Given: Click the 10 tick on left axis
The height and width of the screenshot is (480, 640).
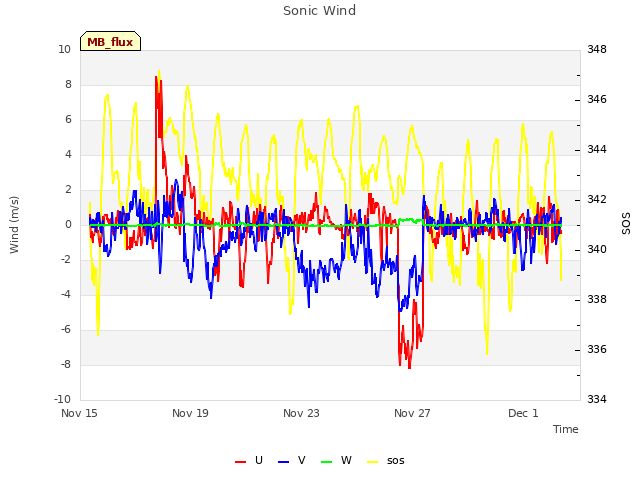Looking at the screenshot, I should point(64,50).
